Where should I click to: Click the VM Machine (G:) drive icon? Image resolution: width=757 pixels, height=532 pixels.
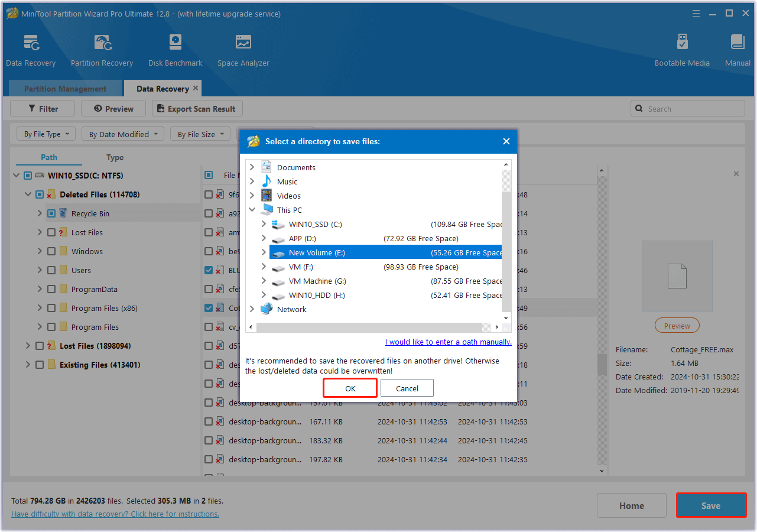pos(278,281)
